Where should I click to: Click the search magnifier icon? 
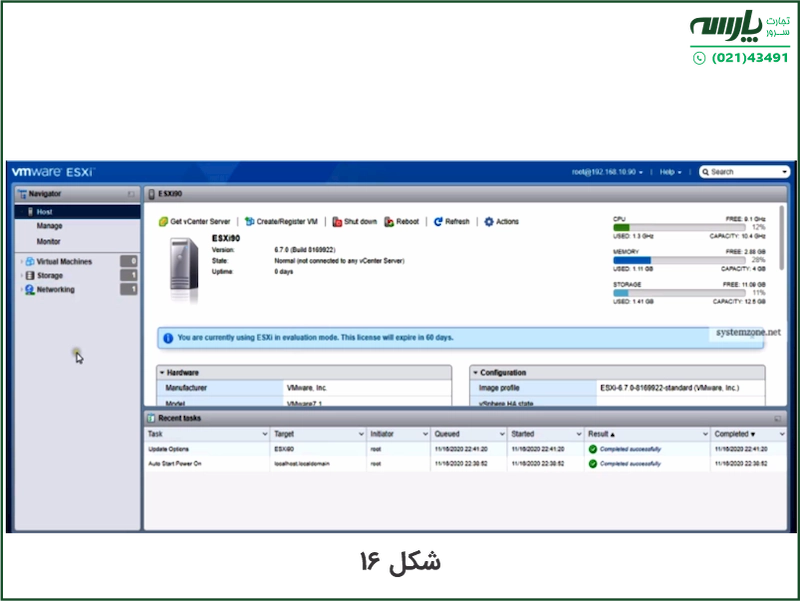706,172
